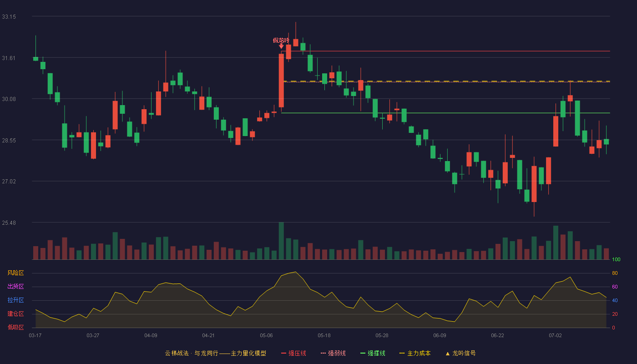The width and height of the screenshot is (637, 364).
Task: Click the 低吸区 zone label
Action: [x=15, y=327]
